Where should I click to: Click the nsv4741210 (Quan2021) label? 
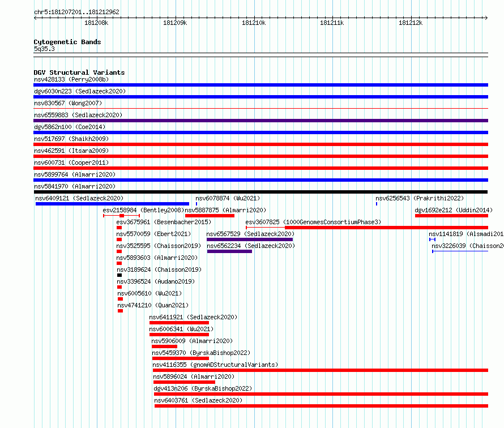[x=153, y=305]
